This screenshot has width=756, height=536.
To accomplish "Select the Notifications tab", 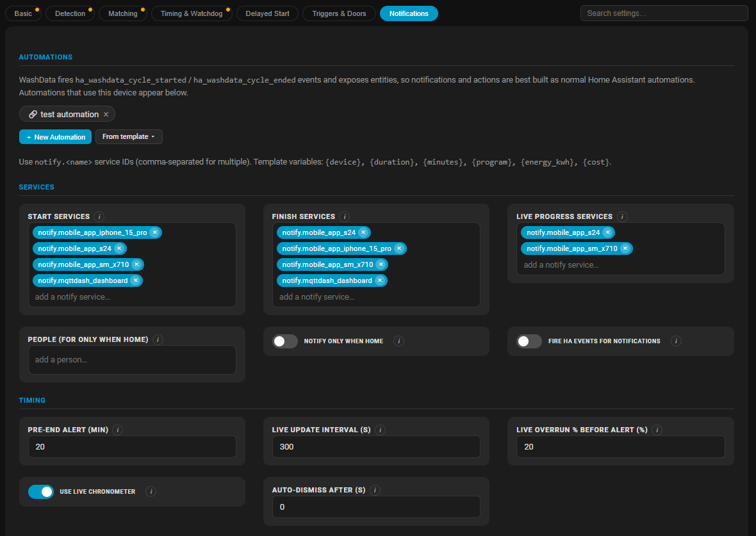I will point(409,13).
